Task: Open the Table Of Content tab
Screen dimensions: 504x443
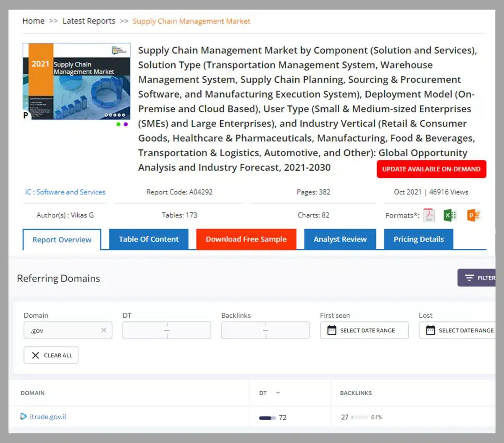Action: pyautogui.click(x=149, y=239)
